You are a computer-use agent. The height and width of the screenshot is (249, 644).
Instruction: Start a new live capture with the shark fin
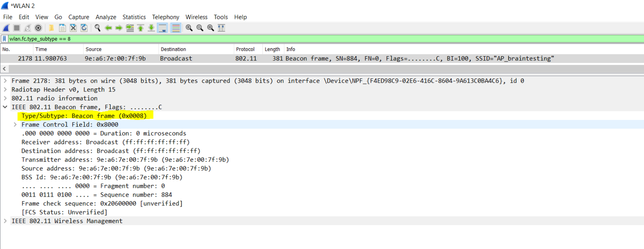(x=5, y=28)
